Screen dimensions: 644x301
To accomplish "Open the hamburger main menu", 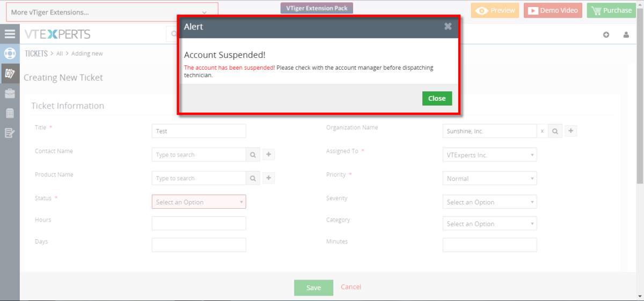I will [10, 34].
